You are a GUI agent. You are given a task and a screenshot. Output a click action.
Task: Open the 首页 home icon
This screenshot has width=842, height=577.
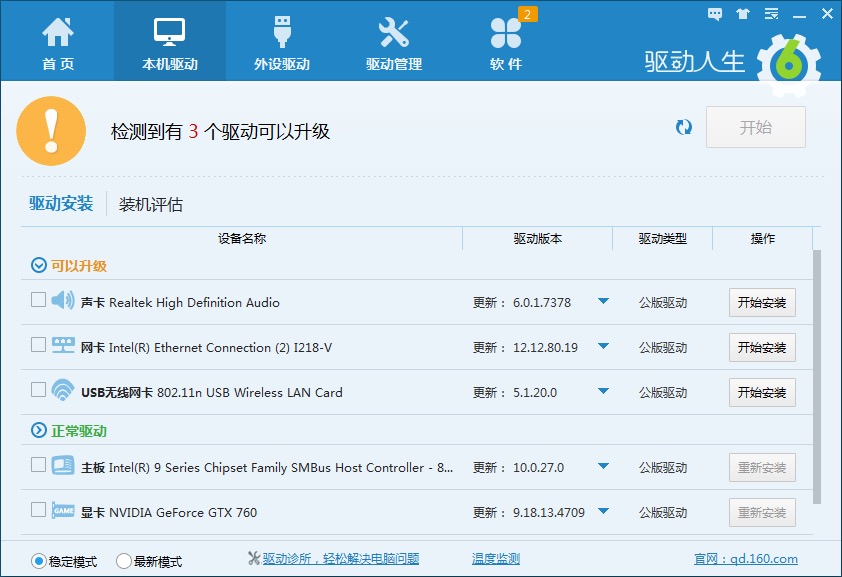57,32
